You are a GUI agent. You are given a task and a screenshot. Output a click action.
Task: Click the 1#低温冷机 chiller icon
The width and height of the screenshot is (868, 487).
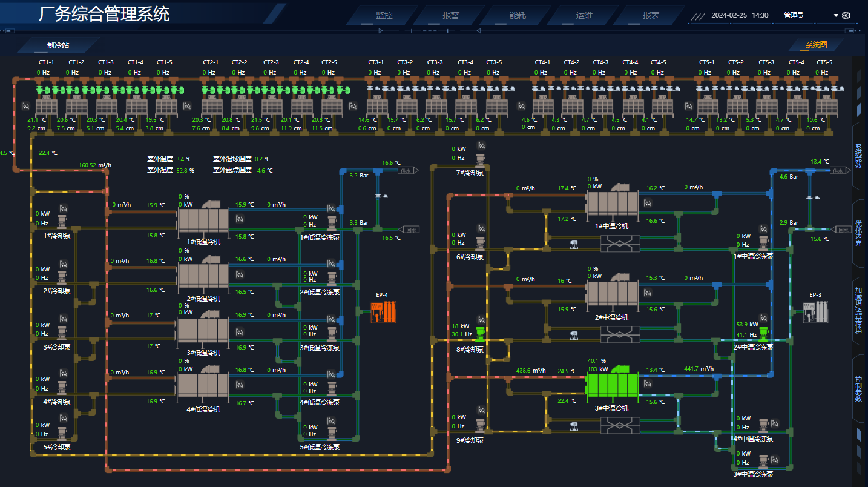[203, 219]
